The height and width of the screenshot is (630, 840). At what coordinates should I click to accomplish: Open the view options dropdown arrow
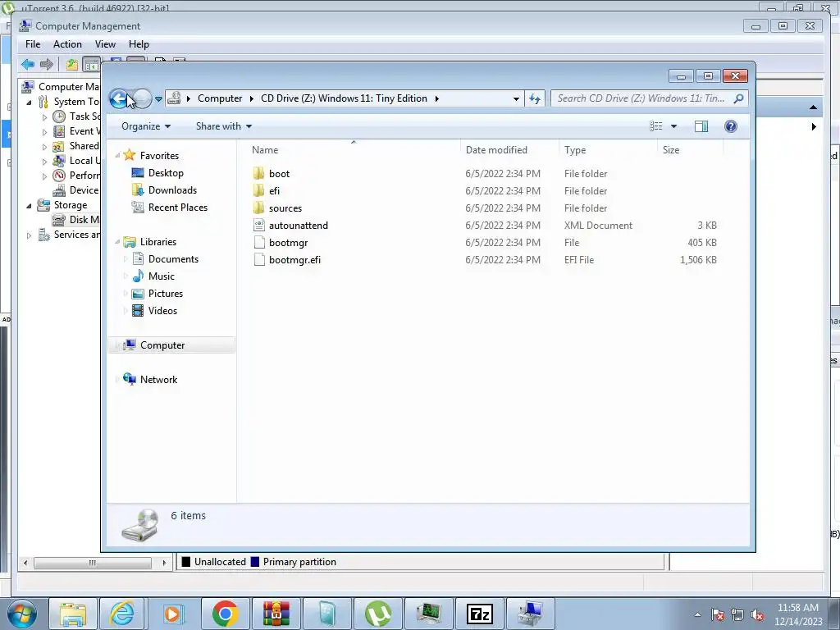point(674,126)
